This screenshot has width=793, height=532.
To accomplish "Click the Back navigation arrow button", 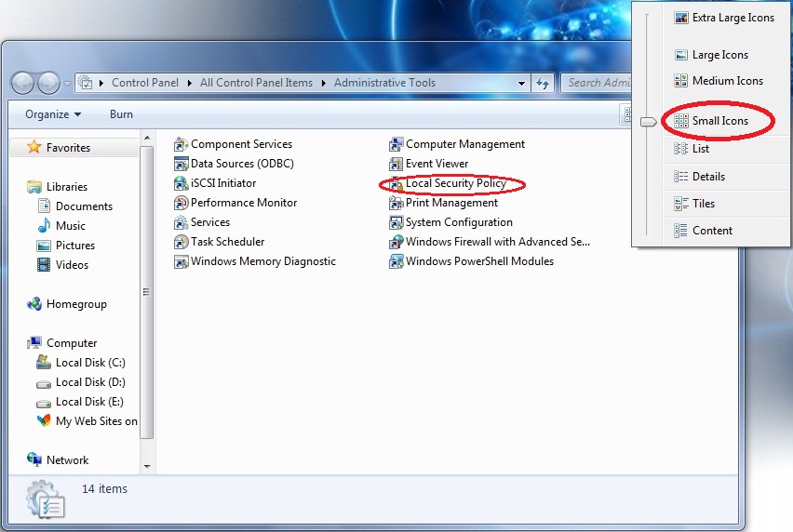I will coord(22,84).
